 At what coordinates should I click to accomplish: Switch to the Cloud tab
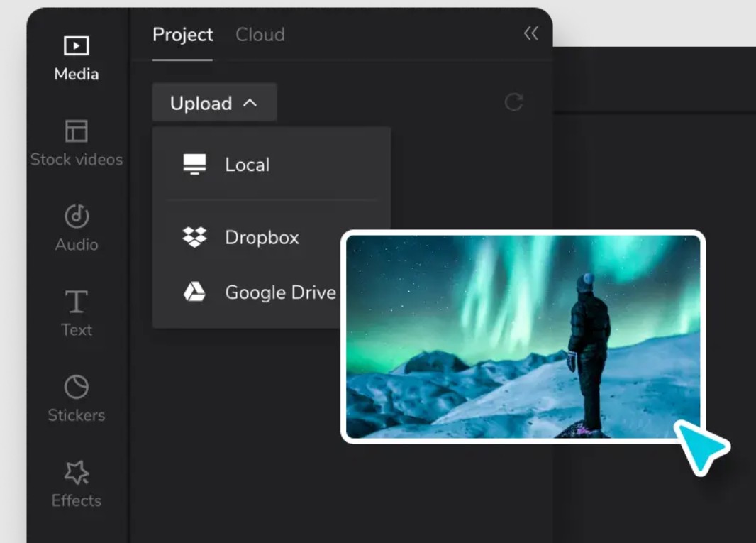[260, 35]
